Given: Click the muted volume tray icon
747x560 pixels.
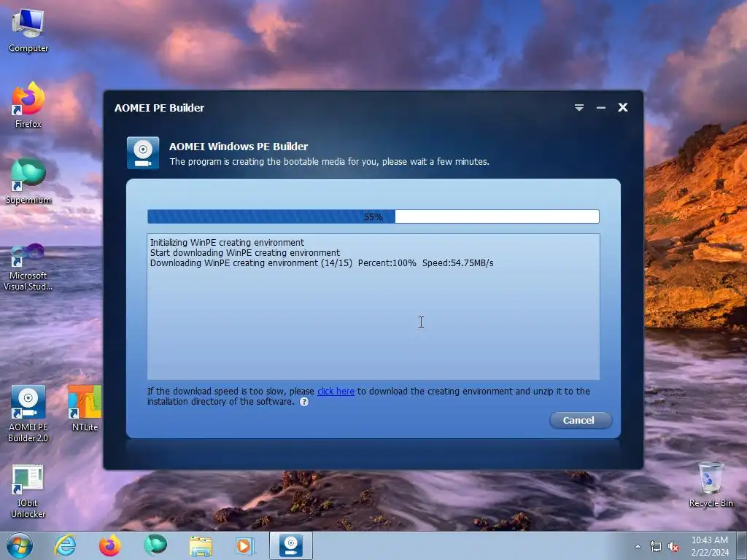Looking at the screenshot, I should click(x=673, y=546).
